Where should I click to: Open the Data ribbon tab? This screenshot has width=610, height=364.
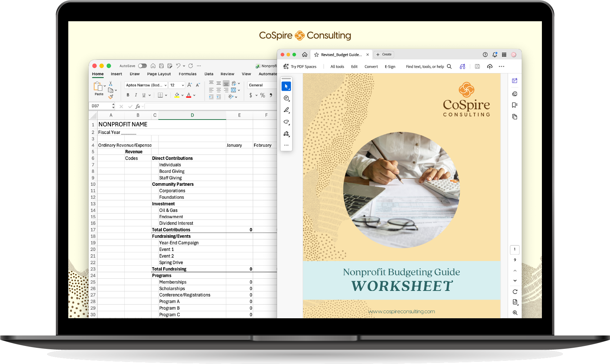pos(209,74)
